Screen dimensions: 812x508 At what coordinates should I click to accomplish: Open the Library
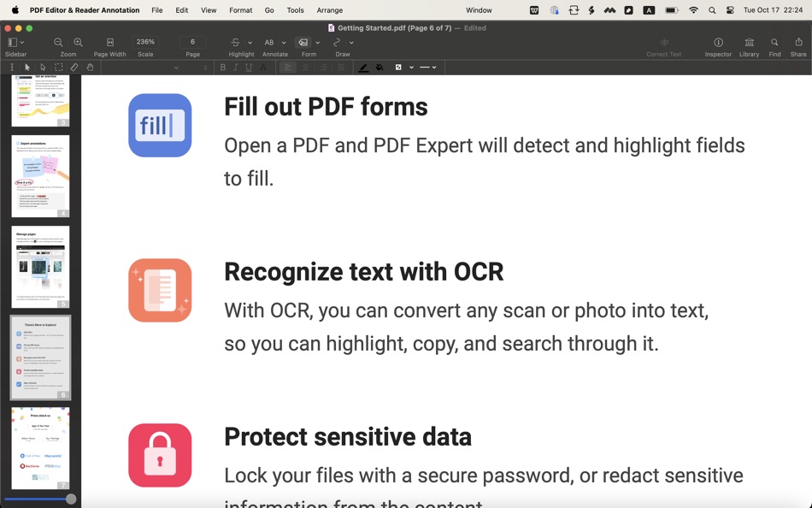(x=748, y=41)
